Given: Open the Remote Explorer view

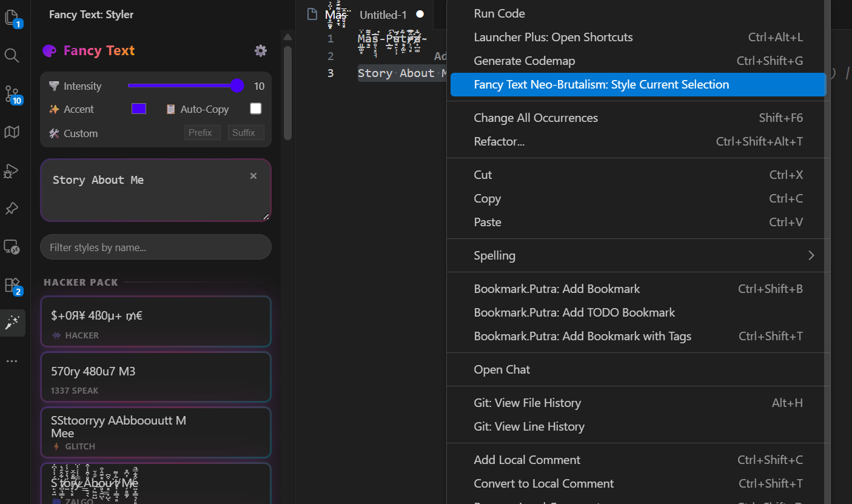Looking at the screenshot, I should point(12,247).
